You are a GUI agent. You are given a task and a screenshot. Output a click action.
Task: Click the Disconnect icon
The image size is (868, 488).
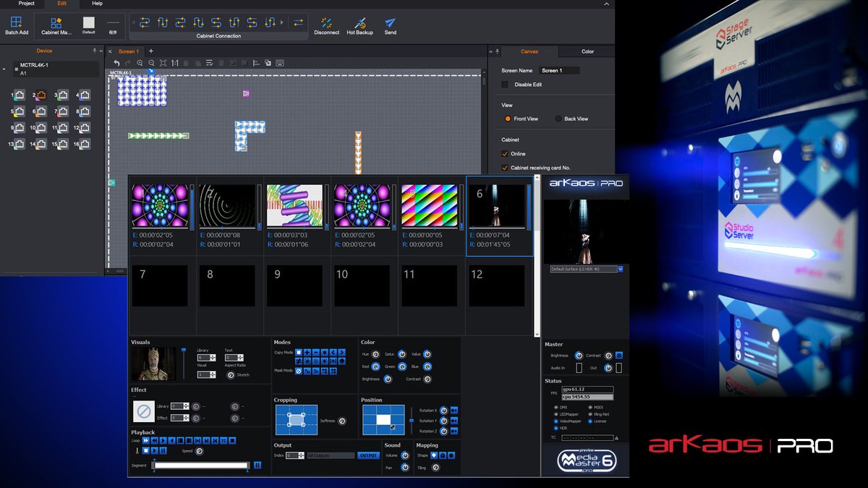[x=326, y=23]
